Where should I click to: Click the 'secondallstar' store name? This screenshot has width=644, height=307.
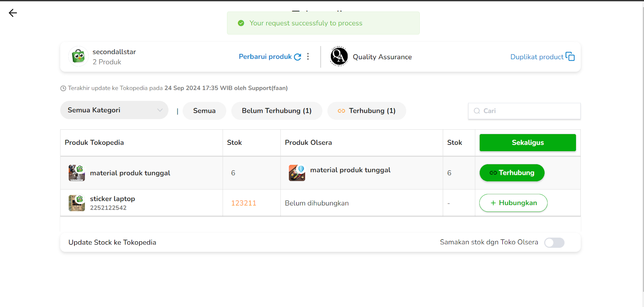click(x=114, y=52)
